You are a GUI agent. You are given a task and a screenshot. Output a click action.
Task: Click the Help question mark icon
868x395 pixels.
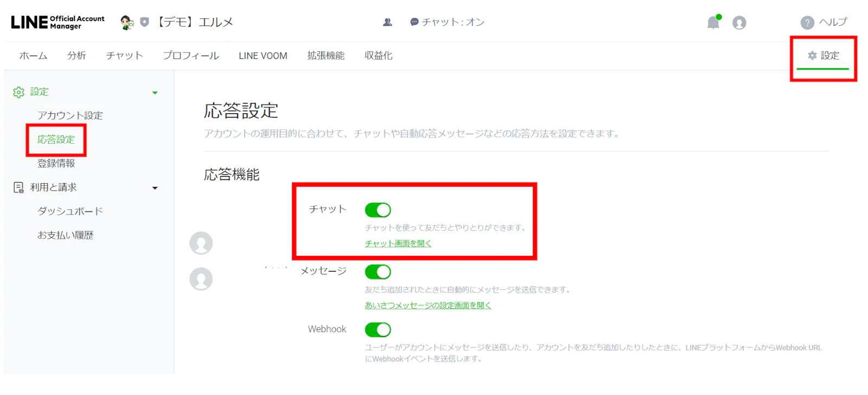(x=807, y=23)
